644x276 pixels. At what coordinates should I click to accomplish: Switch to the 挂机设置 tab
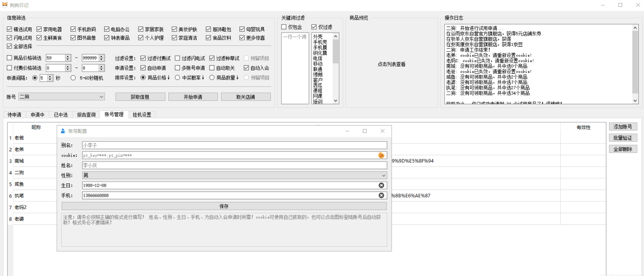(x=141, y=114)
